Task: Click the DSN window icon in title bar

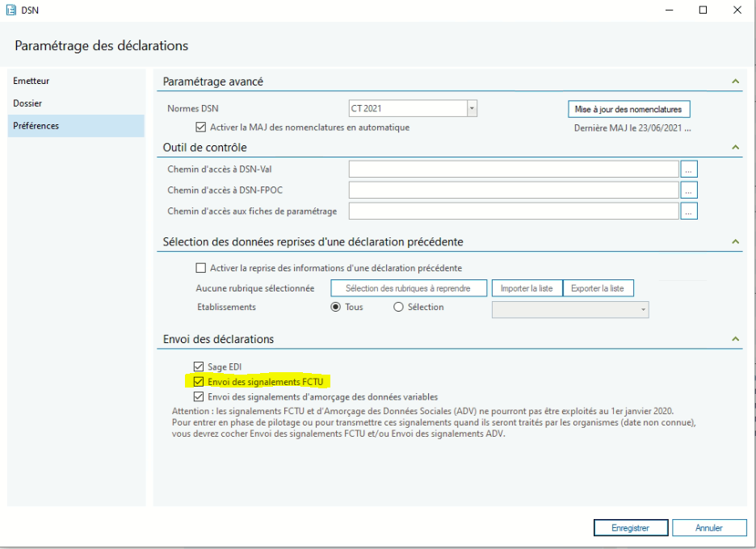Action: click(x=10, y=10)
